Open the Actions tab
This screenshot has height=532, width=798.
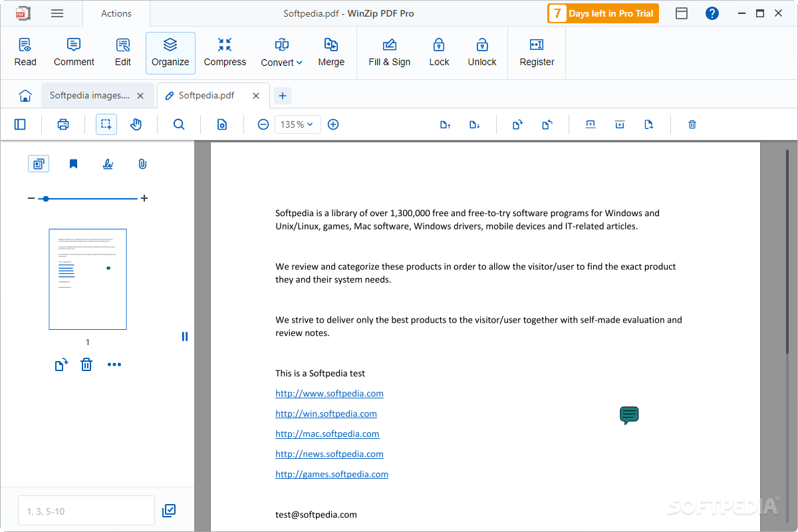116,13
